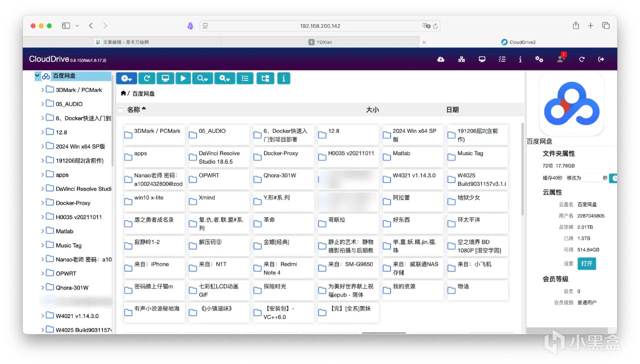Click the 打开 settings button
This screenshot has width=640, height=364.
pyautogui.click(x=586, y=264)
